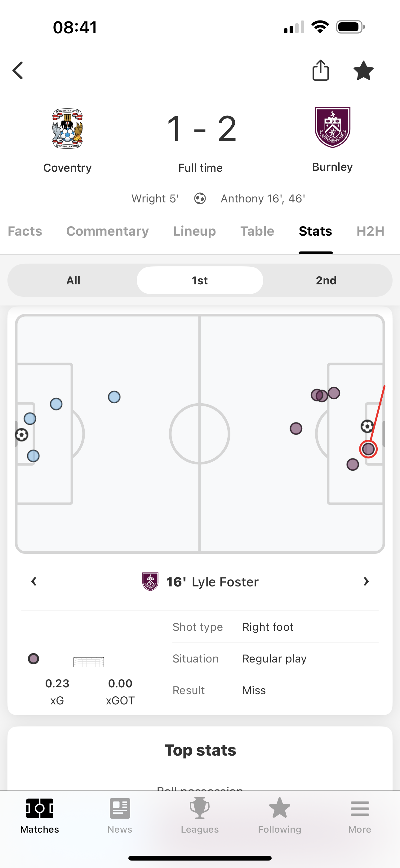
Task: Open the Table tab
Action: [257, 231]
